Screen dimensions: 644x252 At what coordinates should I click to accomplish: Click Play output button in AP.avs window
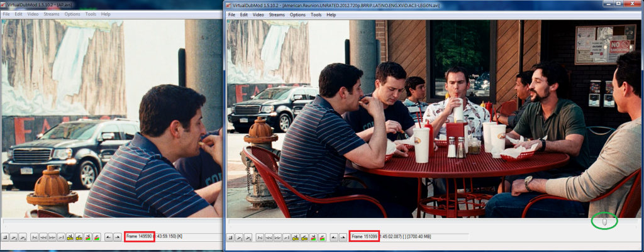22,237
